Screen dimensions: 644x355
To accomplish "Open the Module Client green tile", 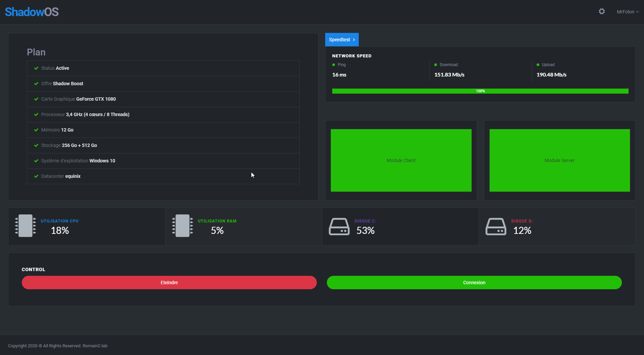I will 401,160.
